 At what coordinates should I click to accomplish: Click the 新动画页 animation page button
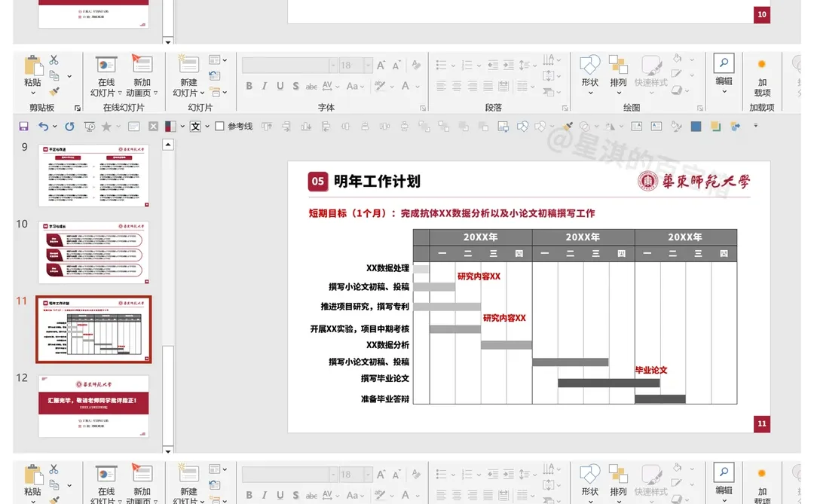tap(143, 73)
